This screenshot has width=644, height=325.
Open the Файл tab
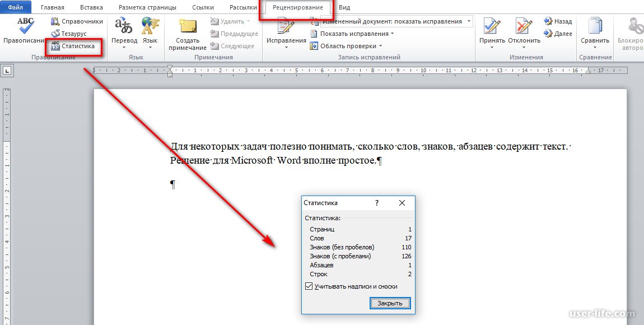[16, 7]
